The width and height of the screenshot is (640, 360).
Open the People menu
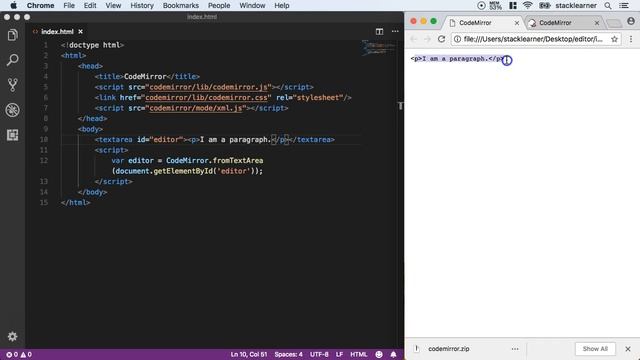tap(219, 6)
